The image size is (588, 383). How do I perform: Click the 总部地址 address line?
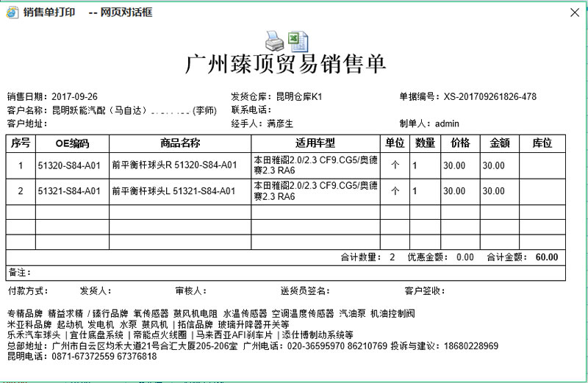[122, 346]
